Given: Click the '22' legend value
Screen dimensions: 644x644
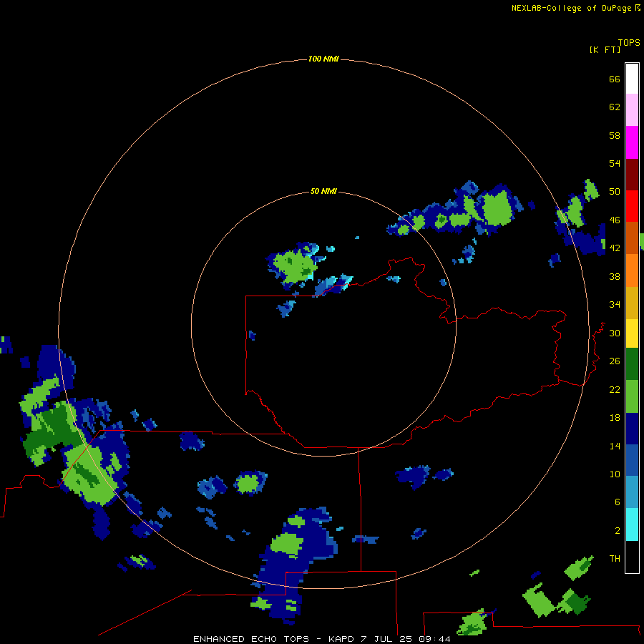Looking at the screenshot, I should tap(615, 389).
